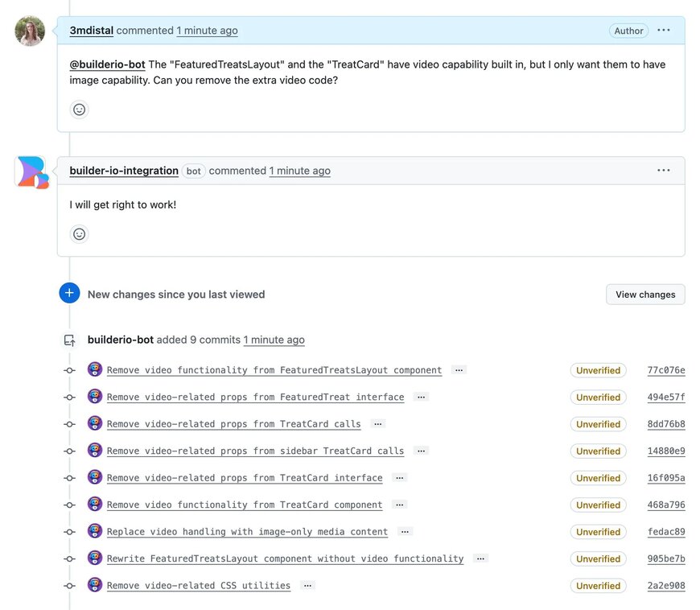Click the blue plus icon for new changes

click(x=69, y=293)
